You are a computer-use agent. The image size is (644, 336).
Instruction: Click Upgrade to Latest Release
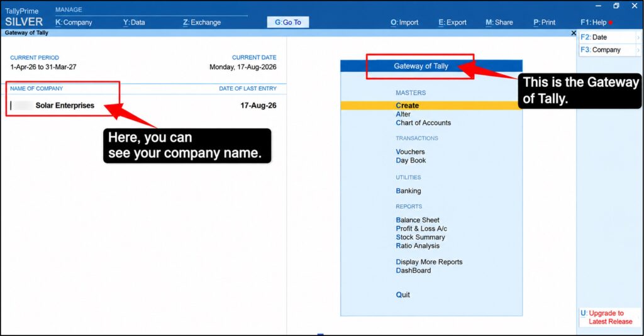[x=610, y=317]
